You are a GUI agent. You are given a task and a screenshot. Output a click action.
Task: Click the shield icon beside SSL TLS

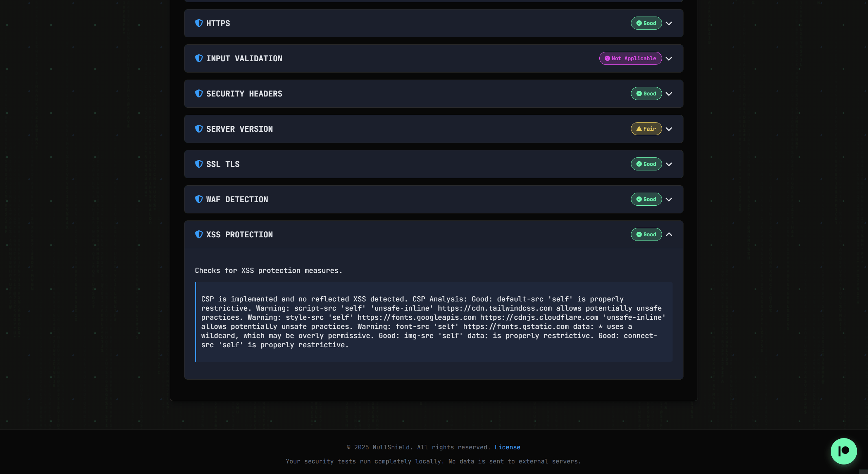click(x=199, y=164)
